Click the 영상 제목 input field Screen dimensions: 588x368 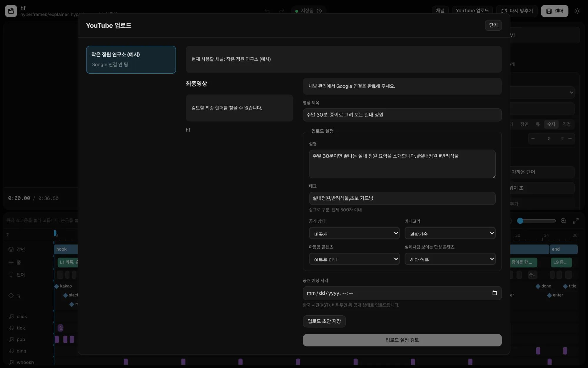pos(402,115)
